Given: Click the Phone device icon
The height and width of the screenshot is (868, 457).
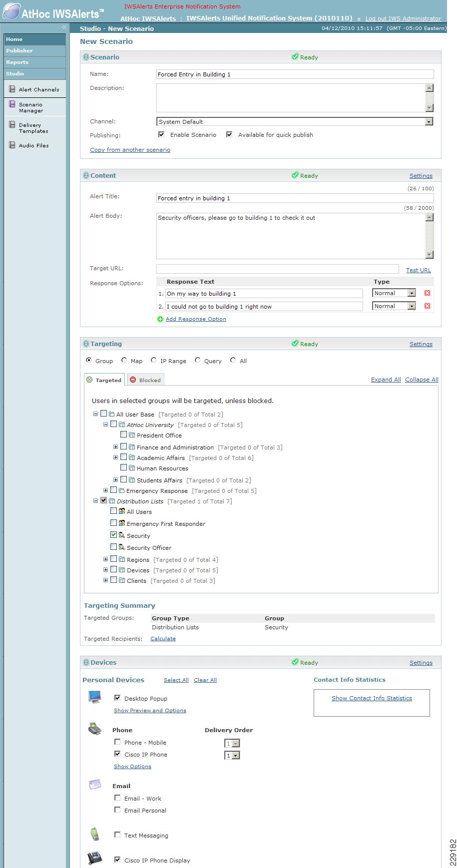Looking at the screenshot, I should pyautogui.click(x=94, y=729).
